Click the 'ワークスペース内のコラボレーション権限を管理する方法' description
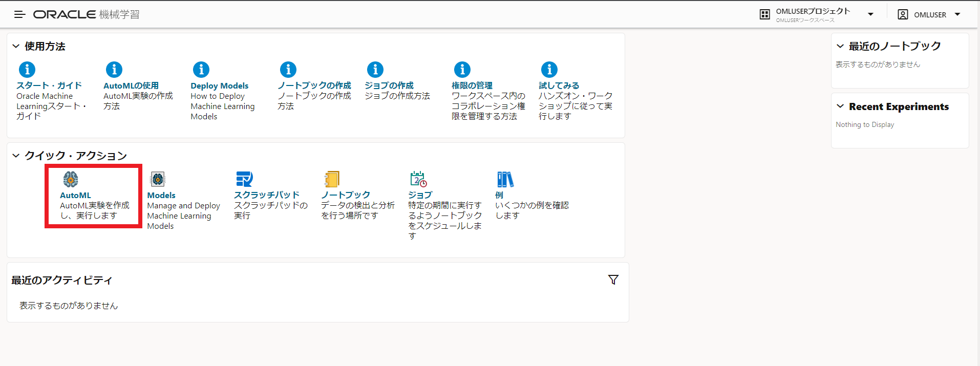Viewport: 980px width, 366px height. pyautogui.click(x=488, y=106)
